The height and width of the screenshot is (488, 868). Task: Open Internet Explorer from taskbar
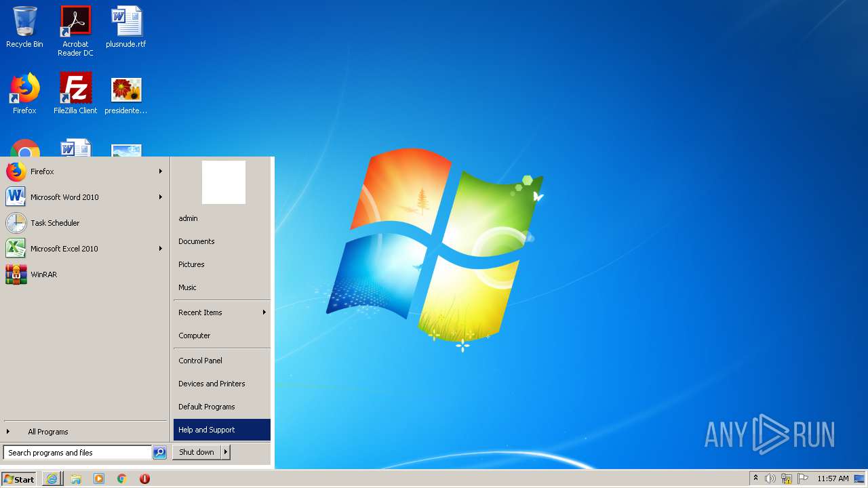[52, 479]
